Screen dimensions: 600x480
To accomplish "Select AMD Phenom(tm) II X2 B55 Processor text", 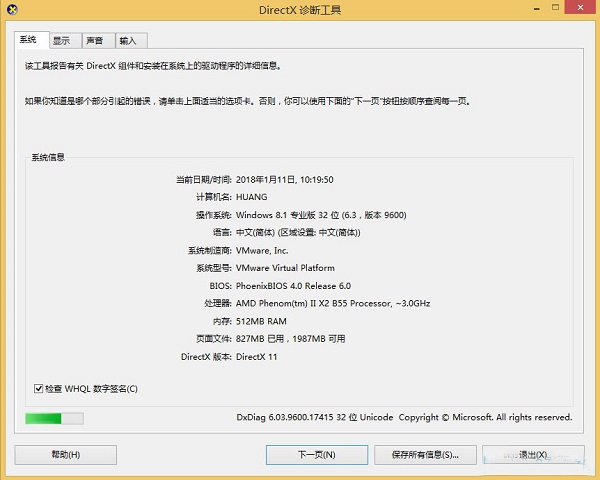I will click(313, 304).
